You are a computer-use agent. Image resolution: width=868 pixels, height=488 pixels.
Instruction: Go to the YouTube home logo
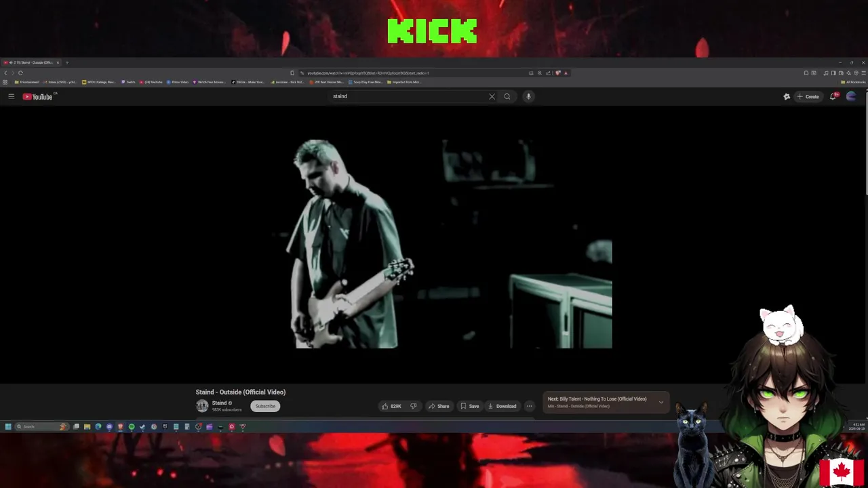(x=38, y=96)
